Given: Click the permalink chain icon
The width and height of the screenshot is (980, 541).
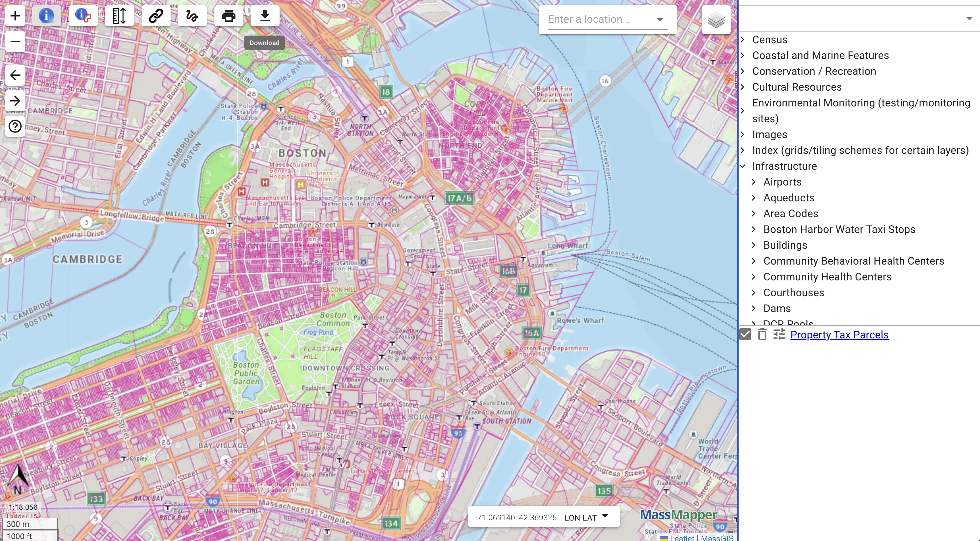Looking at the screenshot, I should [156, 16].
